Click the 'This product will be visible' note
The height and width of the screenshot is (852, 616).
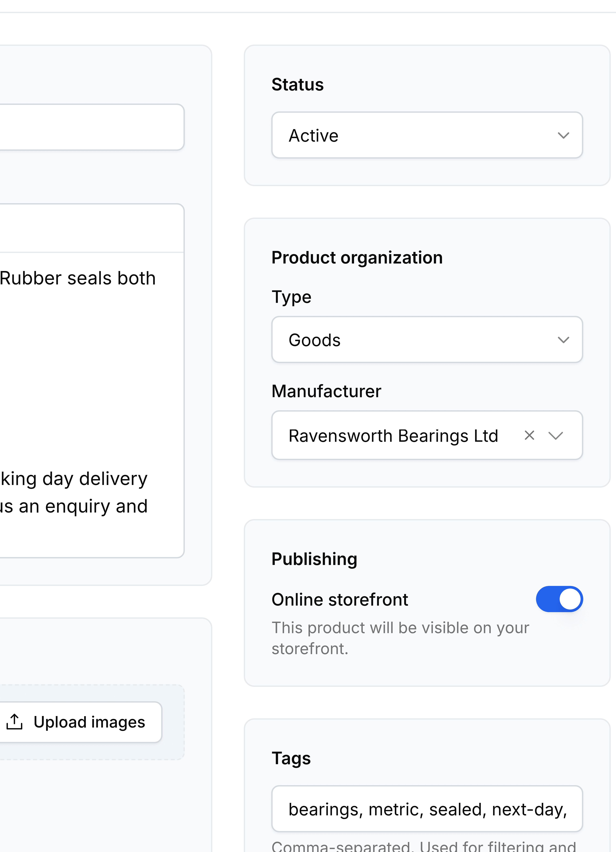(400, 638)
